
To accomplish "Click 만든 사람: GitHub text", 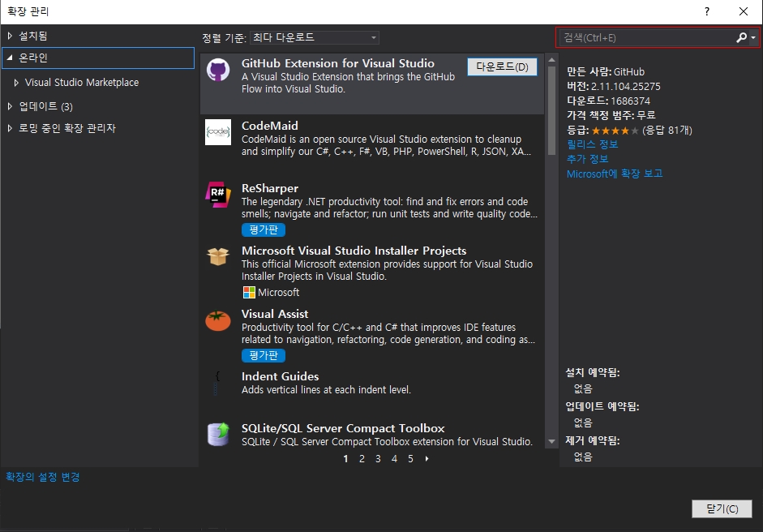I will pyautogui.click(x=606, y=71).
